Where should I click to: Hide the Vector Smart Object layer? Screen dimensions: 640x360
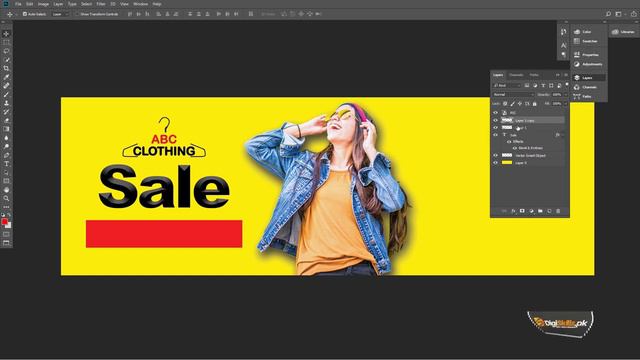(496, 156)
